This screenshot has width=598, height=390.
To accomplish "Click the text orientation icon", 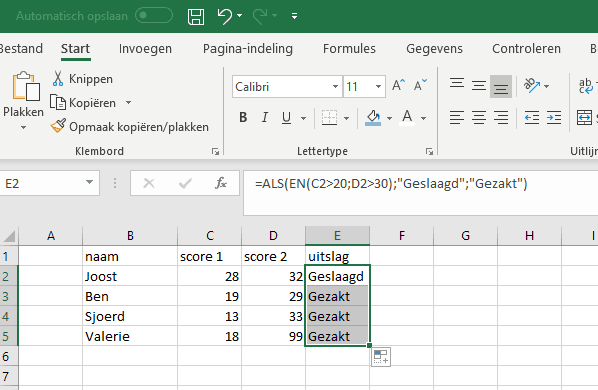I will 532,86.
